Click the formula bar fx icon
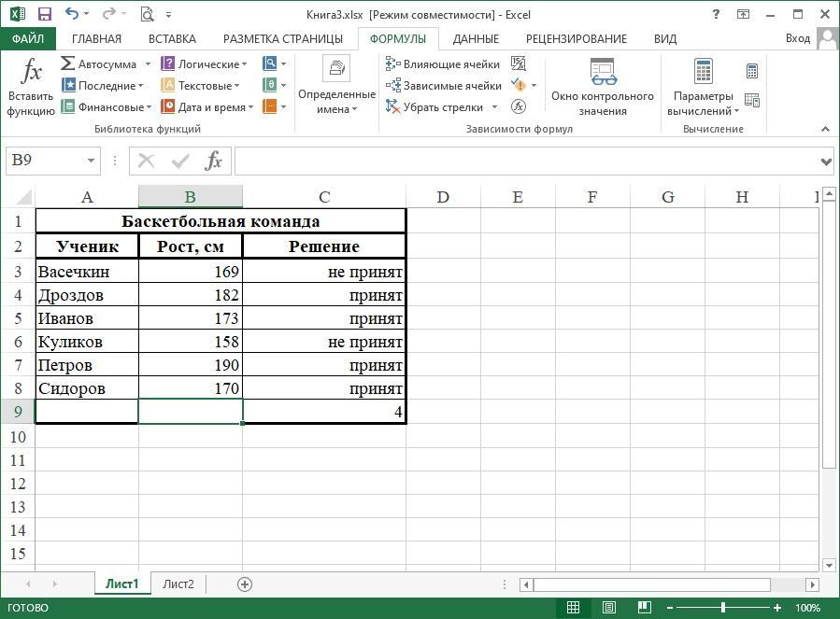Screen dimensions: 840x619 [214, 161]
